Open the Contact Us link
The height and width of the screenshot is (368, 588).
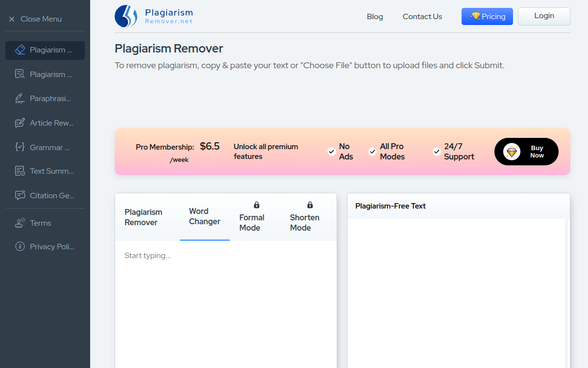422,17
